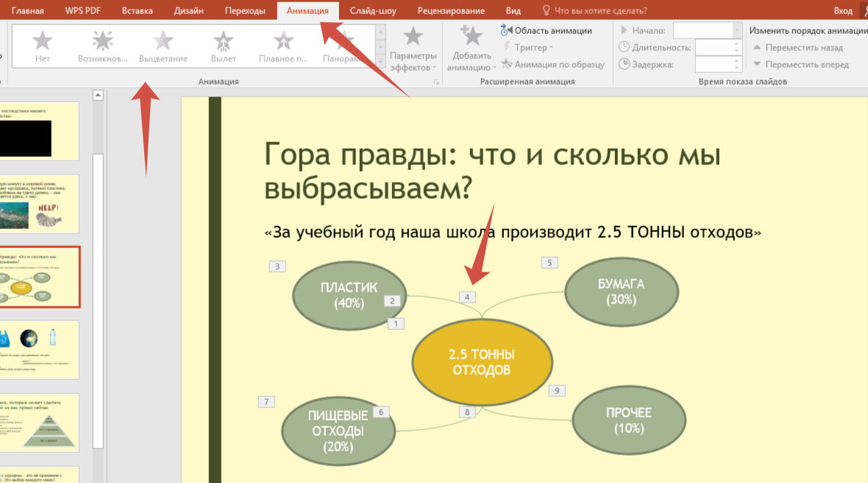Apply the 'Вылет' animation effect
This screenshot has height=483, width=868.
(x=223, y=46)
